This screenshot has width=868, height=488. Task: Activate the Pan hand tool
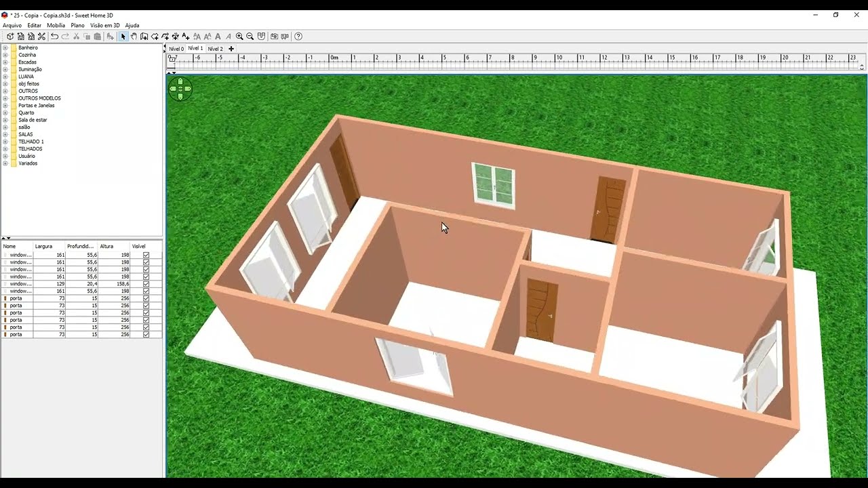point(134,37)
